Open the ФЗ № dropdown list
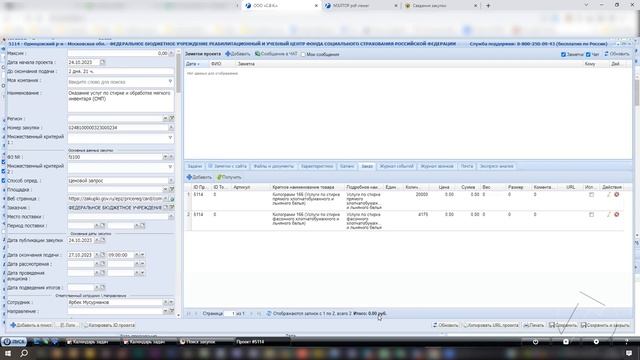This screenshot has width=640, height=360. pyautogui.click(x=165, y=157)
